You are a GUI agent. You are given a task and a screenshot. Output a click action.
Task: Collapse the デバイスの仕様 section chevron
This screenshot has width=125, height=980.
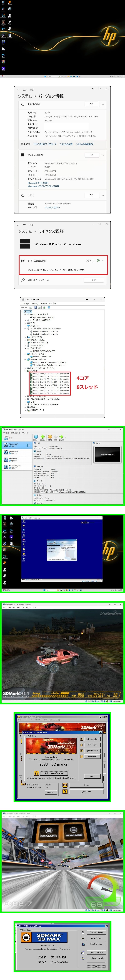[x=103, y=104]
